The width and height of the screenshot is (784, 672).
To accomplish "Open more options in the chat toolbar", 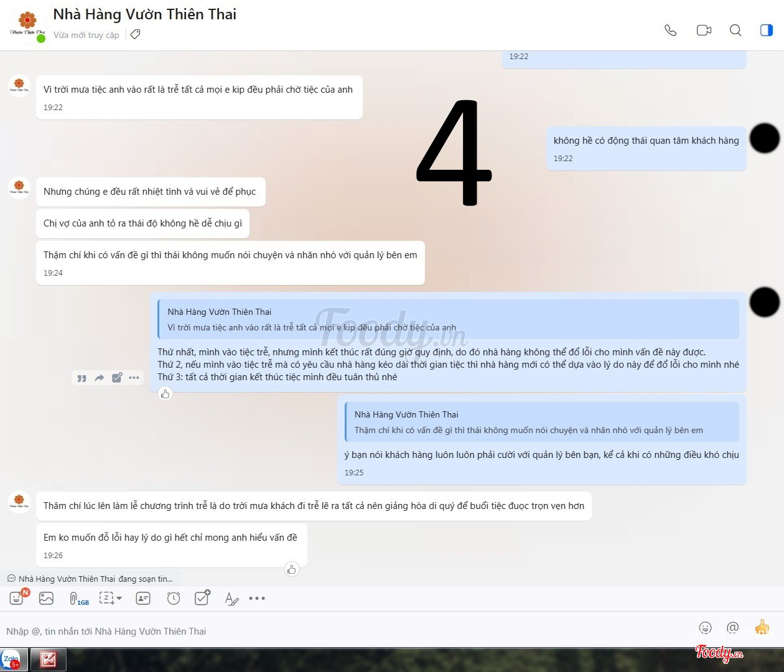I will pos(257,598).
